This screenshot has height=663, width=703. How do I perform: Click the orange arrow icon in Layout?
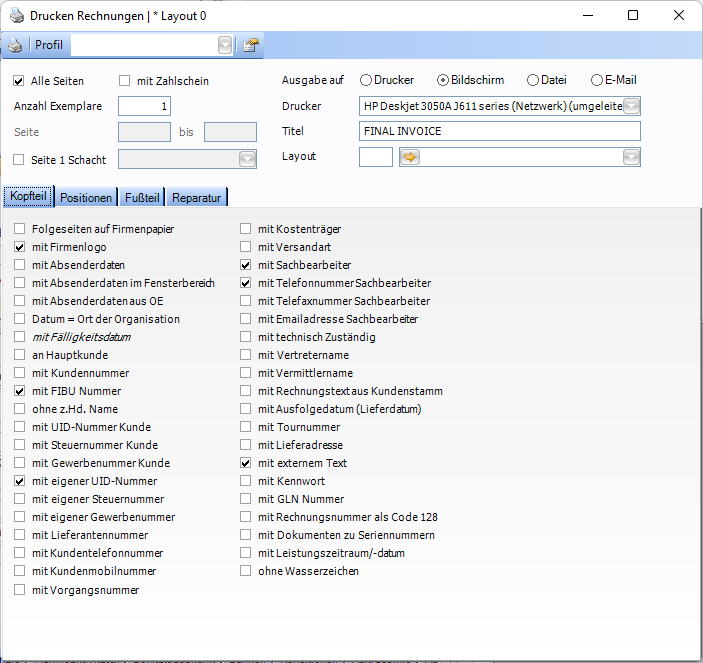(410, 157)
